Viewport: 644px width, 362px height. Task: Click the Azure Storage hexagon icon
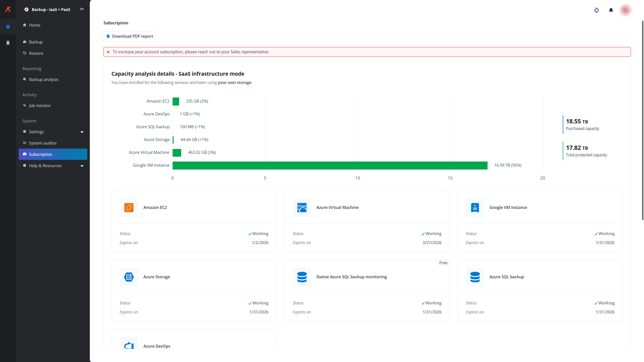click(129, 277)
